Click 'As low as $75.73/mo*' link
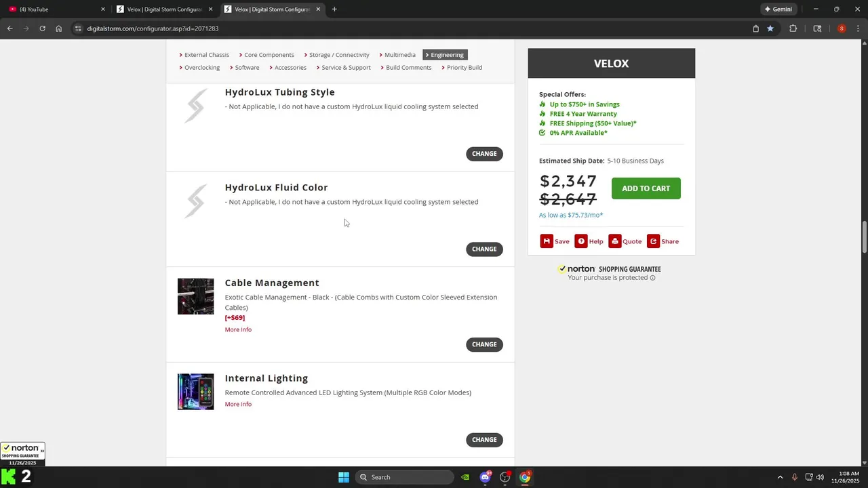868x488 pixels. [x=571, y=215]
